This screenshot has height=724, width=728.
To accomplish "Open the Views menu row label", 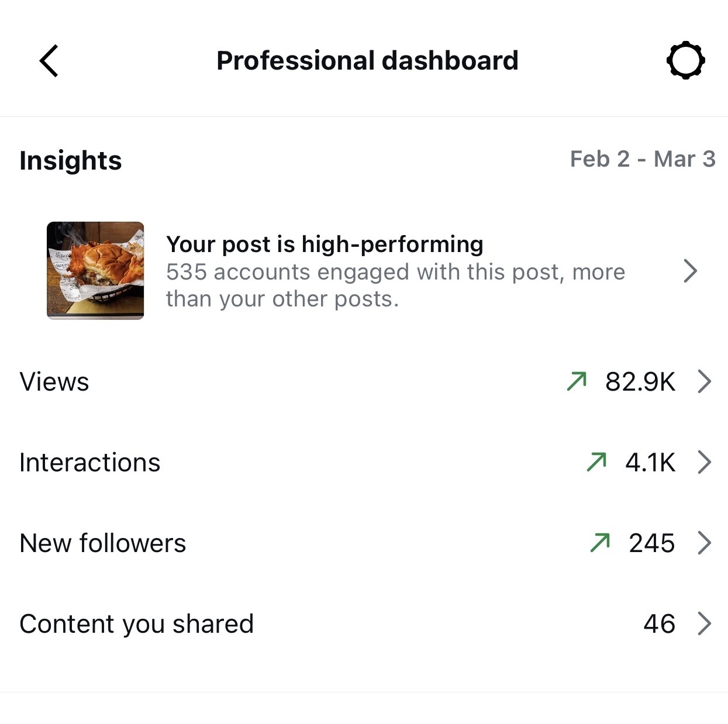I will pos(54,382).
